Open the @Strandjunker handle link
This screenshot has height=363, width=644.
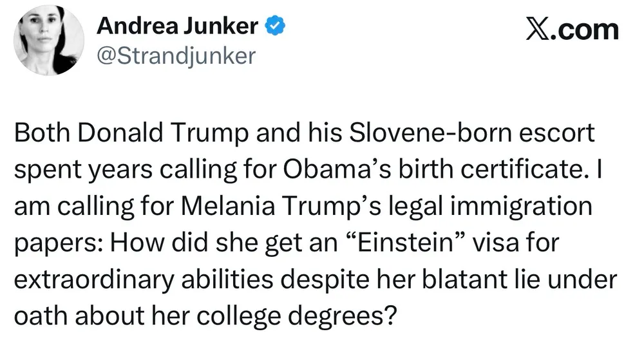[x=175, y=56]
